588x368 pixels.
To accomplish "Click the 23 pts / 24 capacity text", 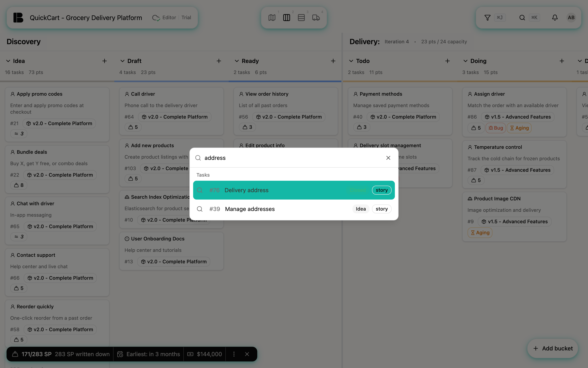I will pos(444,42).
